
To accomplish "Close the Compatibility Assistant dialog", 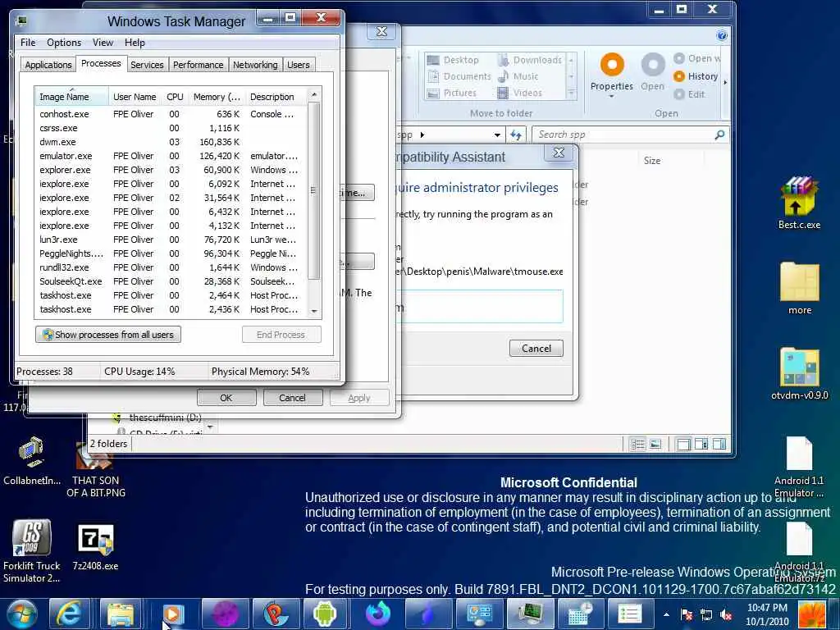I will coord(559,153).
